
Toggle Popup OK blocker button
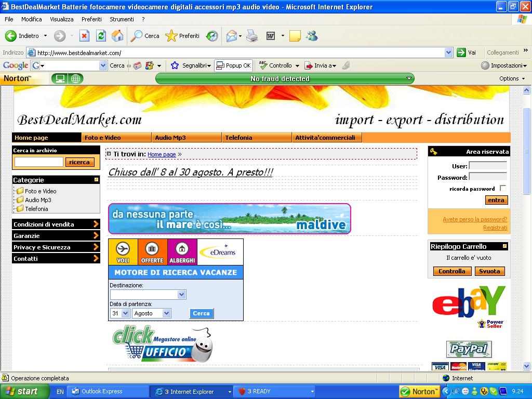[x=233, y=65]
